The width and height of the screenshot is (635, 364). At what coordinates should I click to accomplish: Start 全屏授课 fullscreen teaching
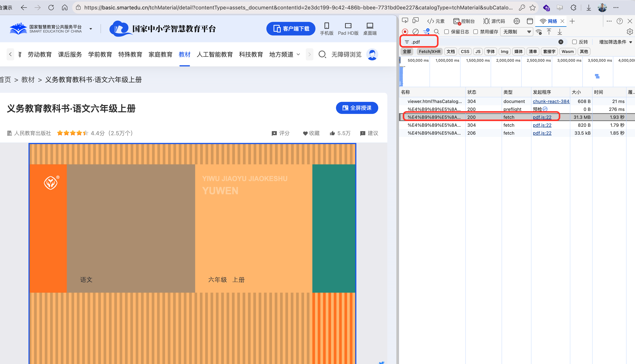(357, 108)
